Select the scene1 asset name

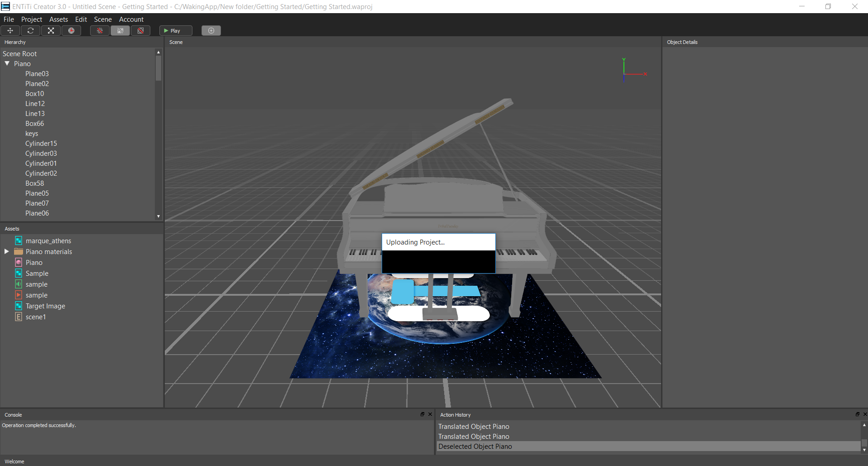tap(36, 317)
